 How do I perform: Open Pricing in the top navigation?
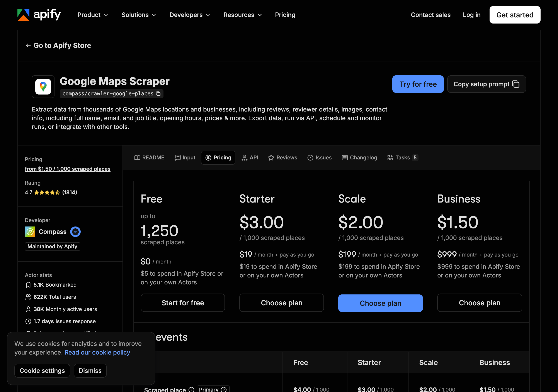(285, 15)
